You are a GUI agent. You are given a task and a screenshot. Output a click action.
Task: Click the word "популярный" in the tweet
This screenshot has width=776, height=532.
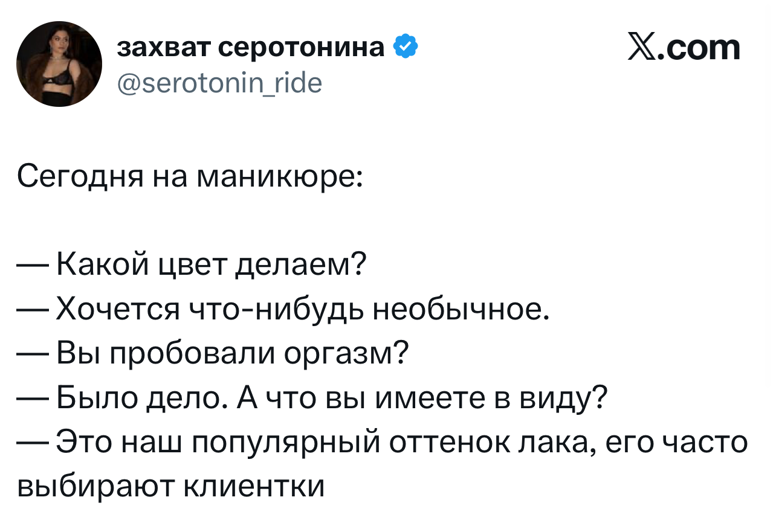tap(285, 442)
